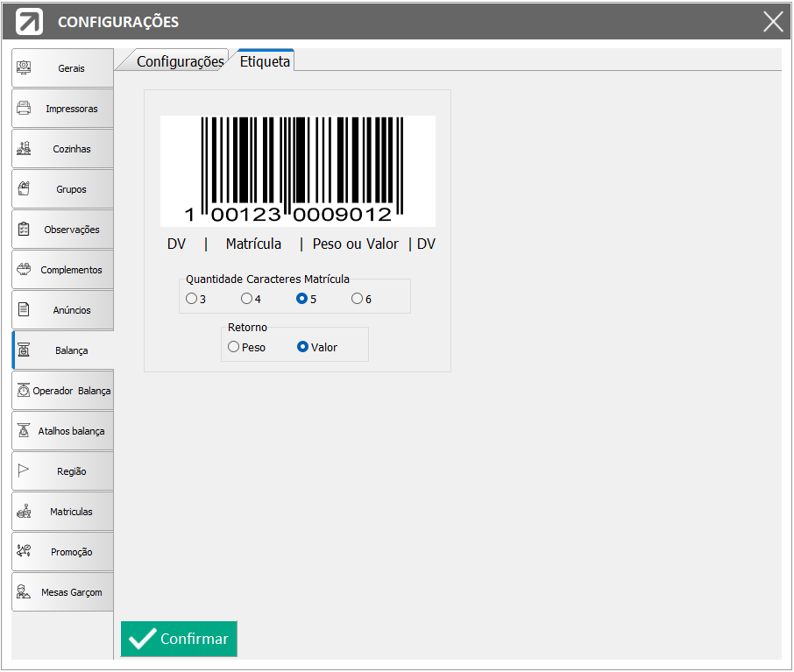The width and height of the screenshot is (794, 672).
Task: Click the Complementos bowl icon
Action: [x=24, y=269]
